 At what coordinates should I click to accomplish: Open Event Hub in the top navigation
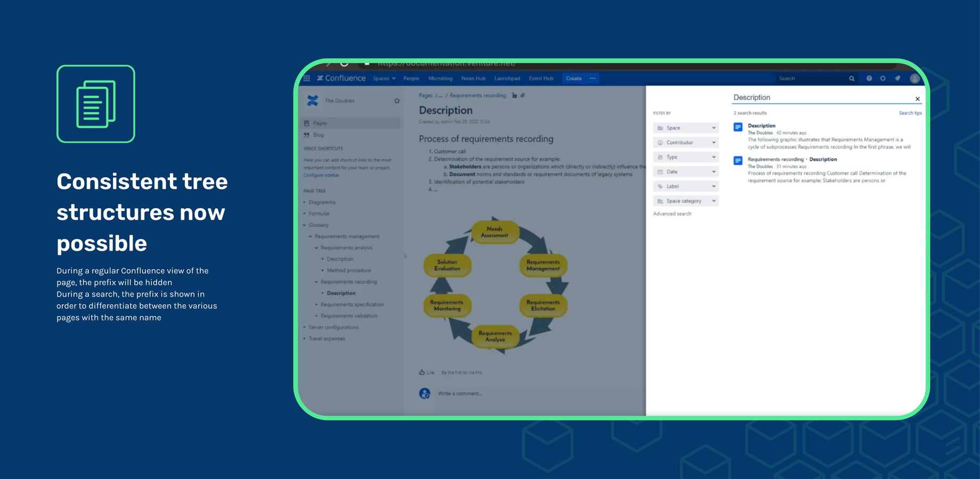click(x=541, y=79)
